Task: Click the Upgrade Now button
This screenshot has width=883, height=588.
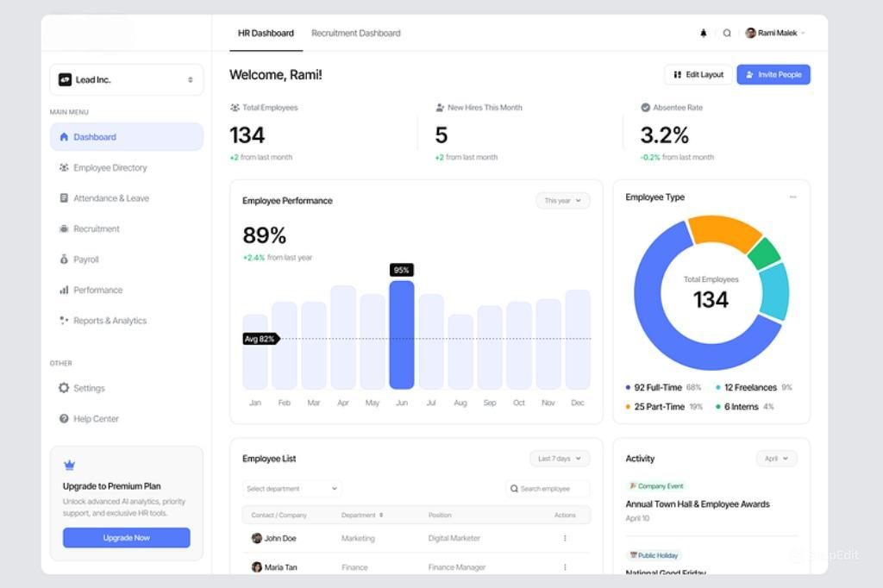Action: [127, 538]
